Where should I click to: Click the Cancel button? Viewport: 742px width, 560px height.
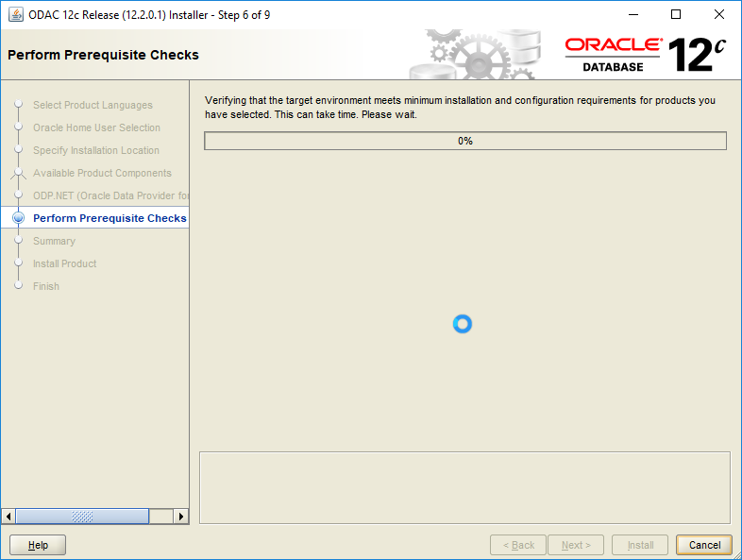704,545
